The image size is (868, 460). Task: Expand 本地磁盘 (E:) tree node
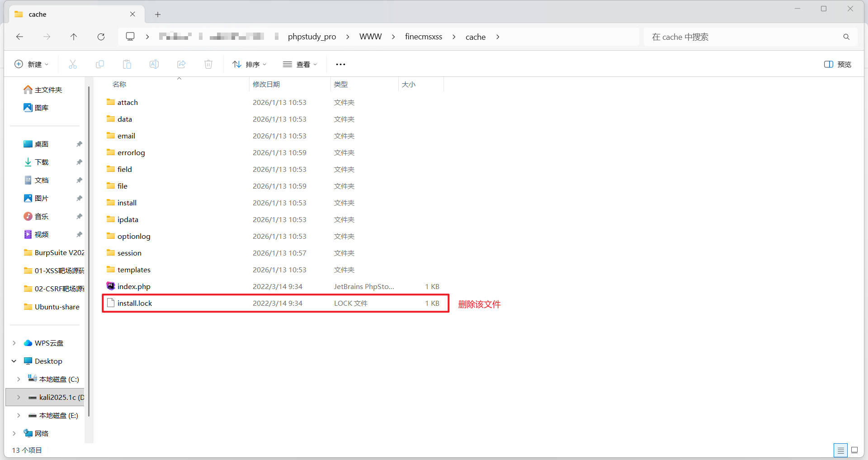click(19, 415)
